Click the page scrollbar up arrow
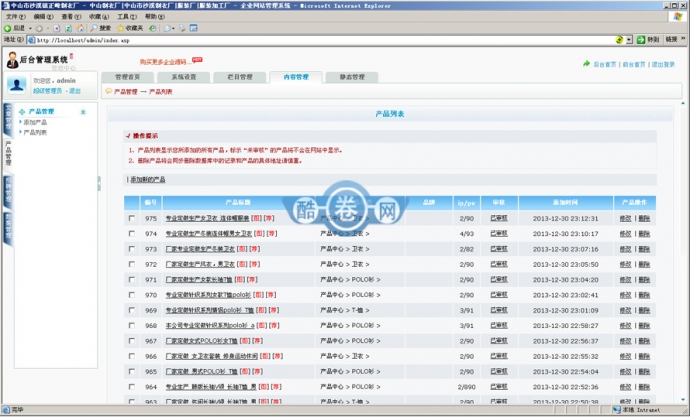This screenshot has width=690, height=417. tap(683, 104)
